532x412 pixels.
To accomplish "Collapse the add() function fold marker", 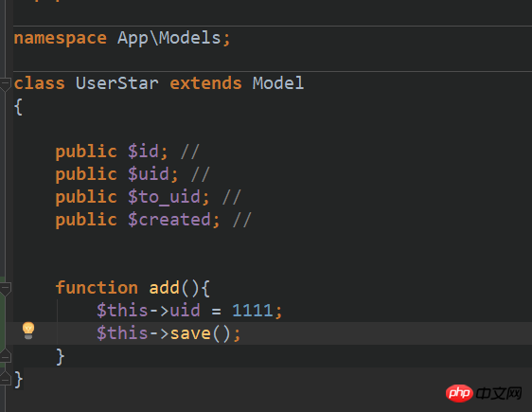I will point(5,289).
